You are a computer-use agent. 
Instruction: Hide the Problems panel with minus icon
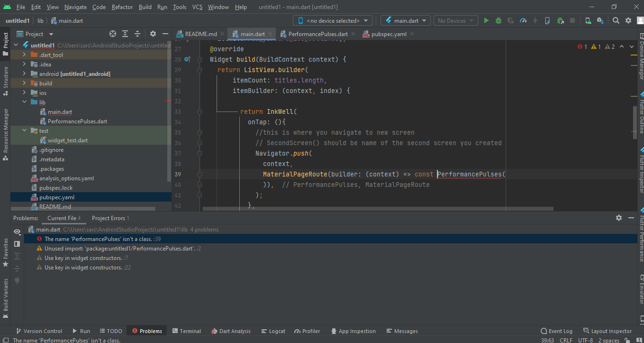point(631,218)
